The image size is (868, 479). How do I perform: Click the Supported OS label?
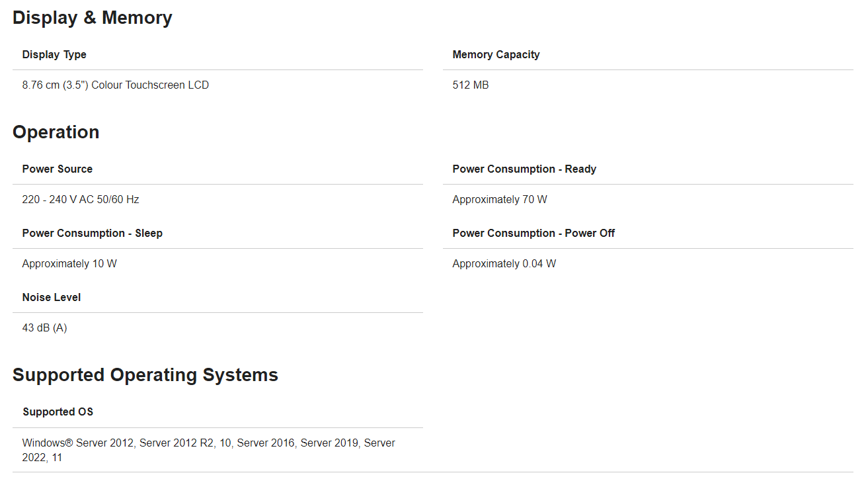pyautogui.click(x=58, y=412)
